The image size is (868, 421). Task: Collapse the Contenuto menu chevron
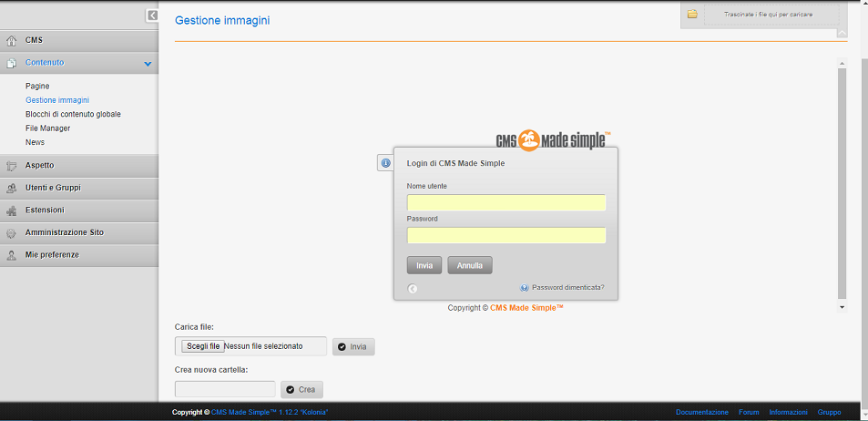pyautogui.click(x=148, y=64)
